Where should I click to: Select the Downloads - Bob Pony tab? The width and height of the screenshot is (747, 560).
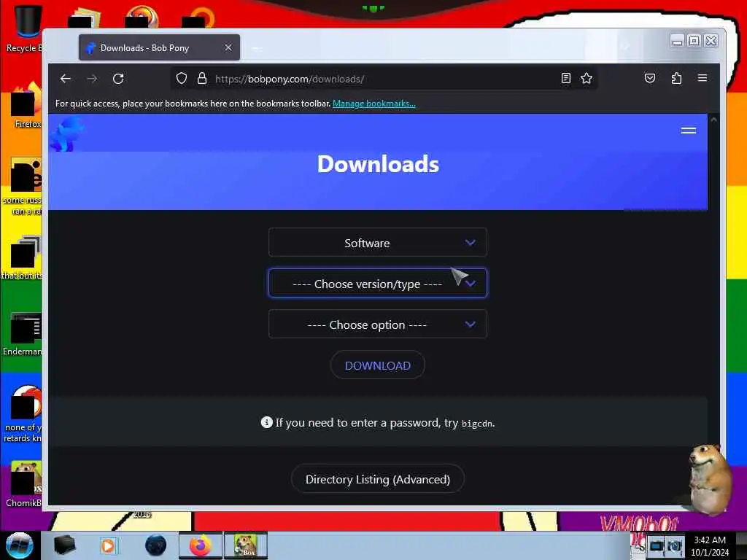pyautogui.click(x=159, y=47)
